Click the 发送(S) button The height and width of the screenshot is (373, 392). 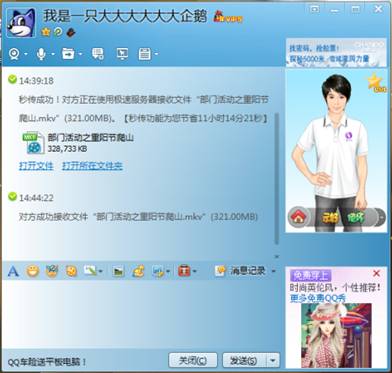click(x=244, y=360)
